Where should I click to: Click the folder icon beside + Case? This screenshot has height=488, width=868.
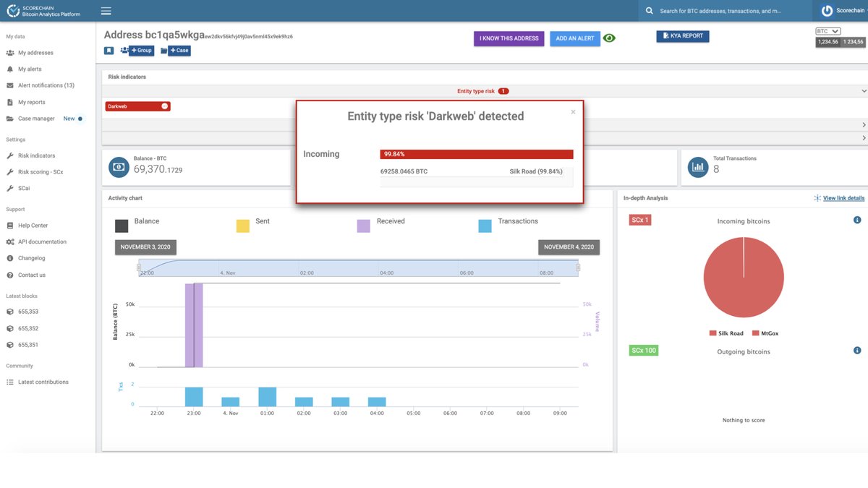coord(163,51)
